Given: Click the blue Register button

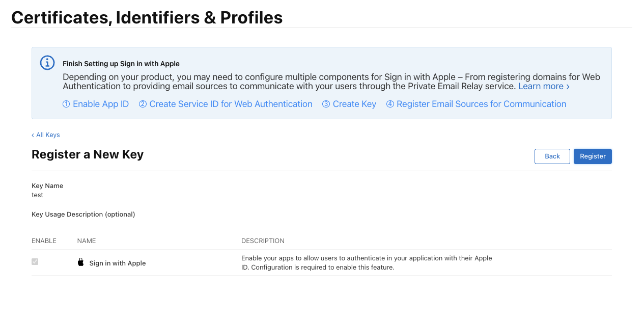Looking at the screenshot, I should pyautogui.click(x=593, y=156).
